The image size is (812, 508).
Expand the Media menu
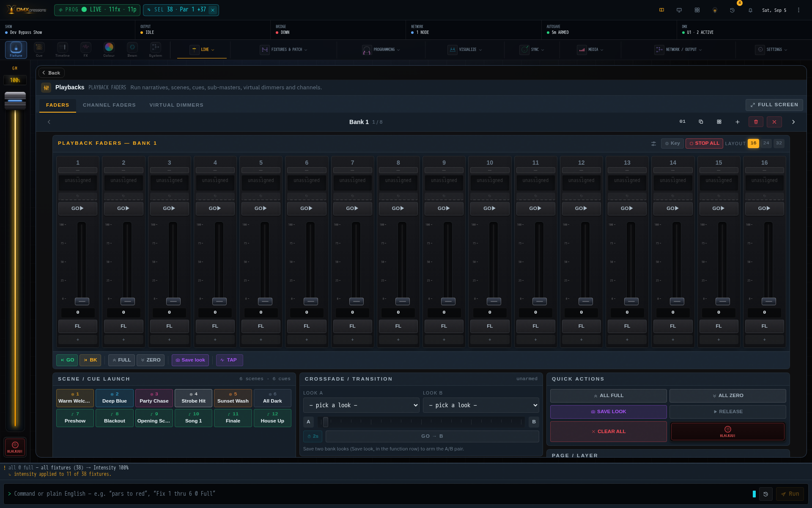coord(590,50)
